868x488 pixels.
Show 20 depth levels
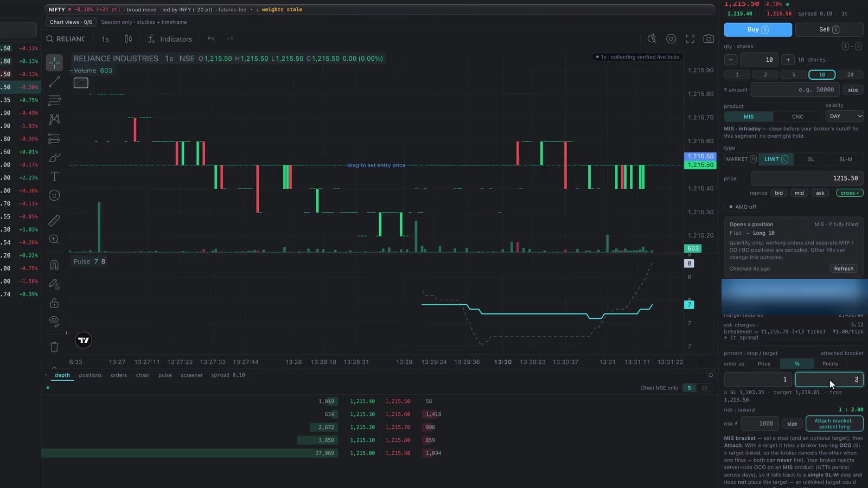coord(705,388)
